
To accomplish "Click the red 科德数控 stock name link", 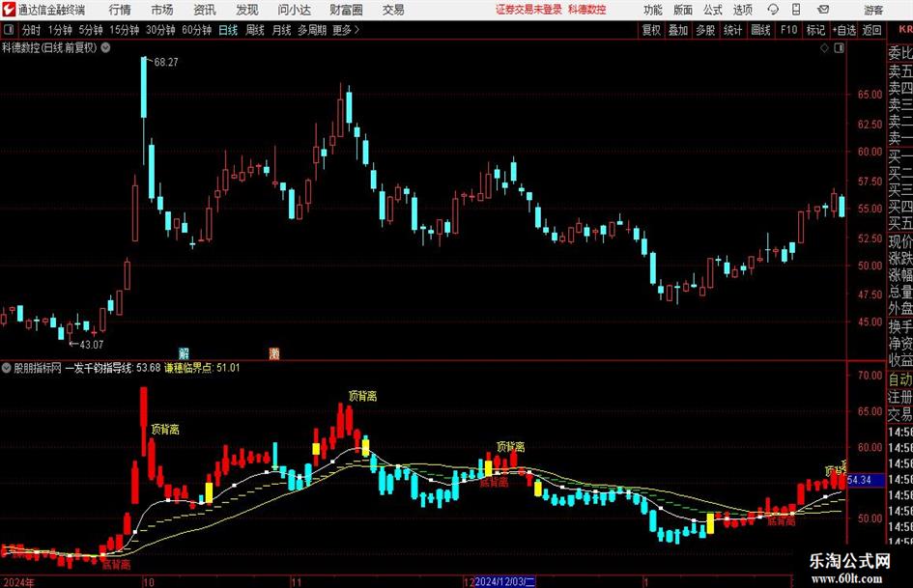I will click(x=587, y=10).
